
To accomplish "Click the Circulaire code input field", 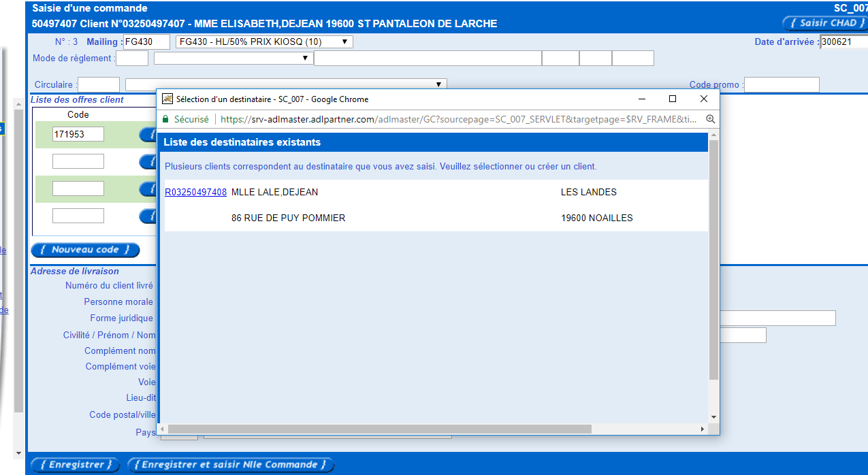I will pyautogui.click(x=99, y=85).
